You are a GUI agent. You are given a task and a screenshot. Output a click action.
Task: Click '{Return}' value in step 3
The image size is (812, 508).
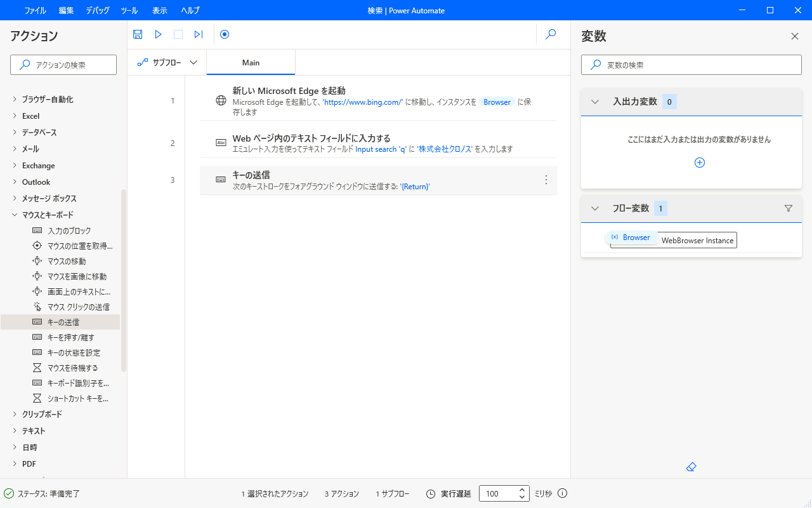(x=415, y=186)
